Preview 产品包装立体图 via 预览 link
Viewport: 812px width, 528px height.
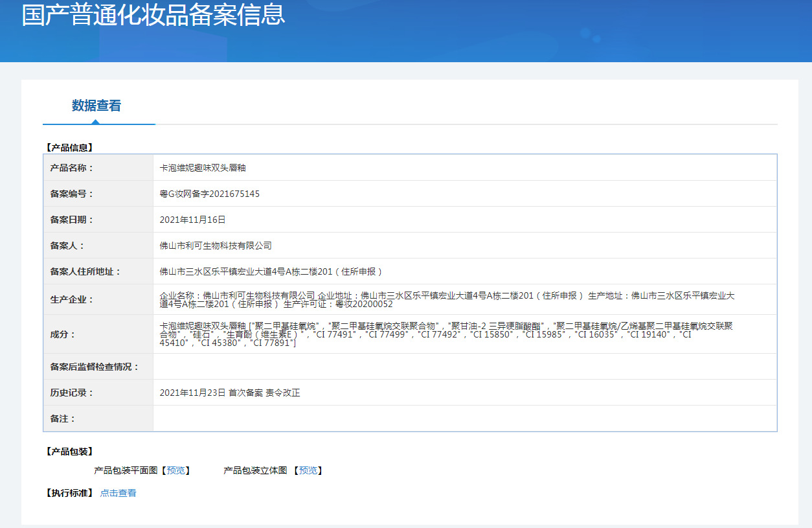(308, 470)
